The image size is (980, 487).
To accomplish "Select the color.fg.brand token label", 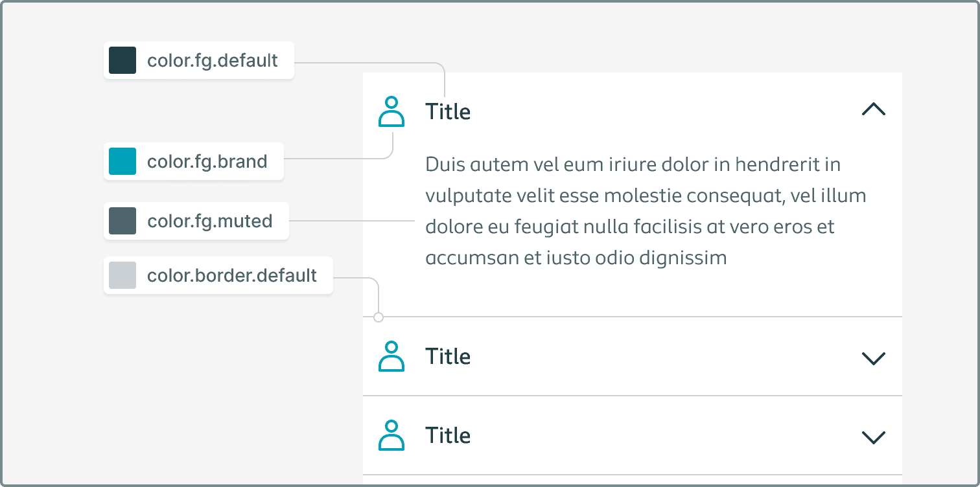I will pyautogui.click(x=207, y=162).
